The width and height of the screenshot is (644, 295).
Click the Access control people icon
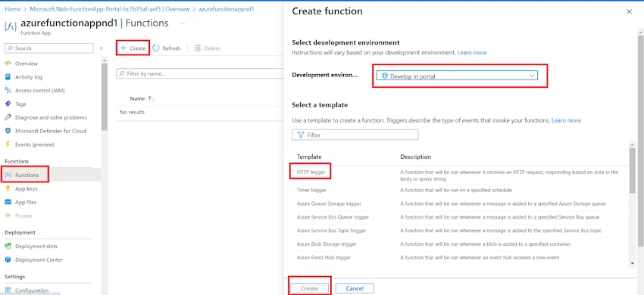tap(8, 91)
